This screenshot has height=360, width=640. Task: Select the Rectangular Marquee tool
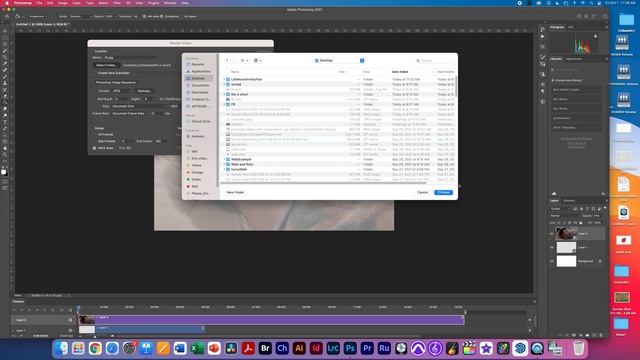[x=5, y=38]
